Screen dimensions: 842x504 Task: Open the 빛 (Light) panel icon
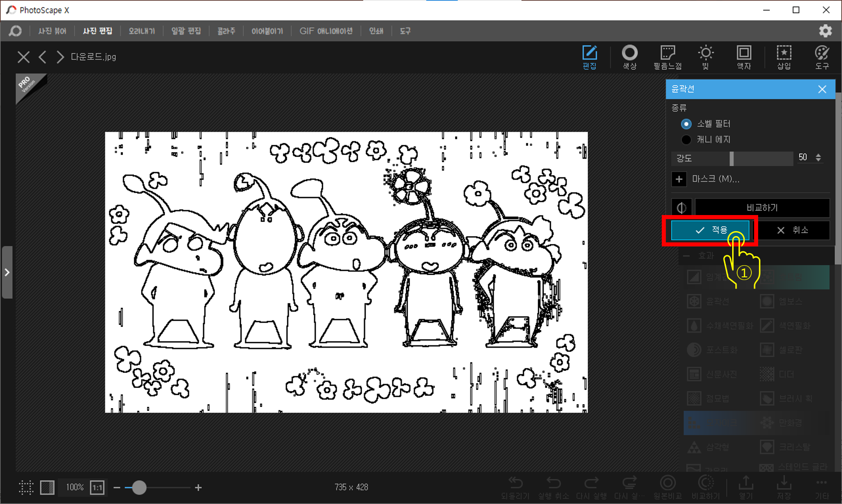click(706, 57)
